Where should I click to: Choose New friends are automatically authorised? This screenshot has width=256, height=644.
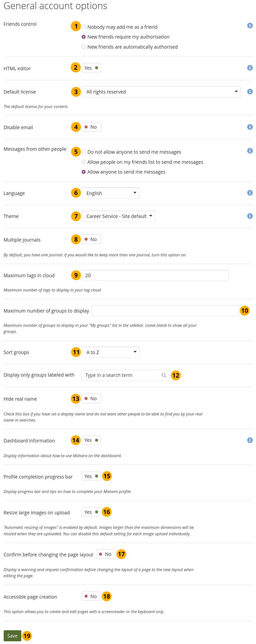coord(84,47)
